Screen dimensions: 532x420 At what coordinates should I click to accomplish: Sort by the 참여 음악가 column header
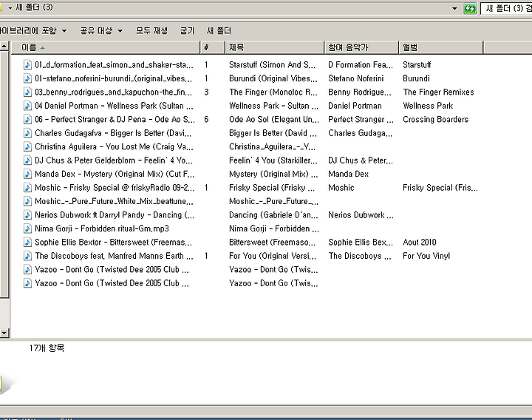[361, 47]
